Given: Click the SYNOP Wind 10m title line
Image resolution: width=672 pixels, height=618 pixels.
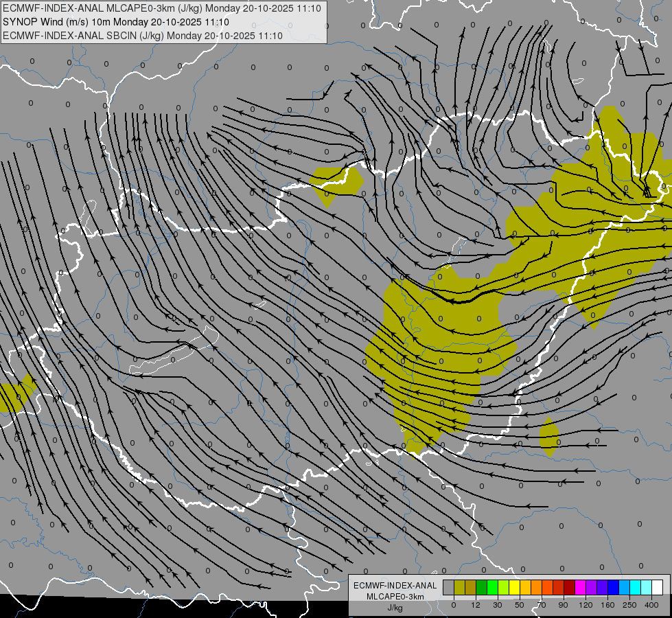Looking at the screenshot, I should click(x=116, y=22).
